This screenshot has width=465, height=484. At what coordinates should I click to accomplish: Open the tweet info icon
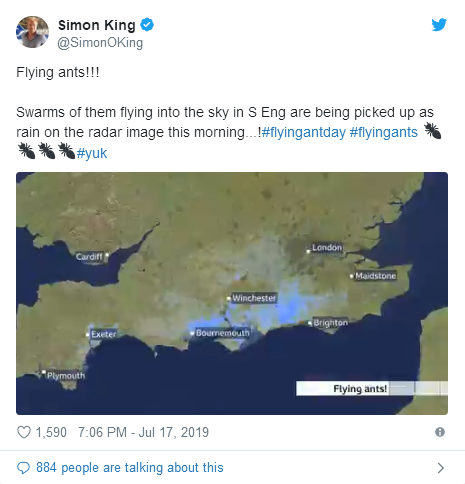[440, 432]
